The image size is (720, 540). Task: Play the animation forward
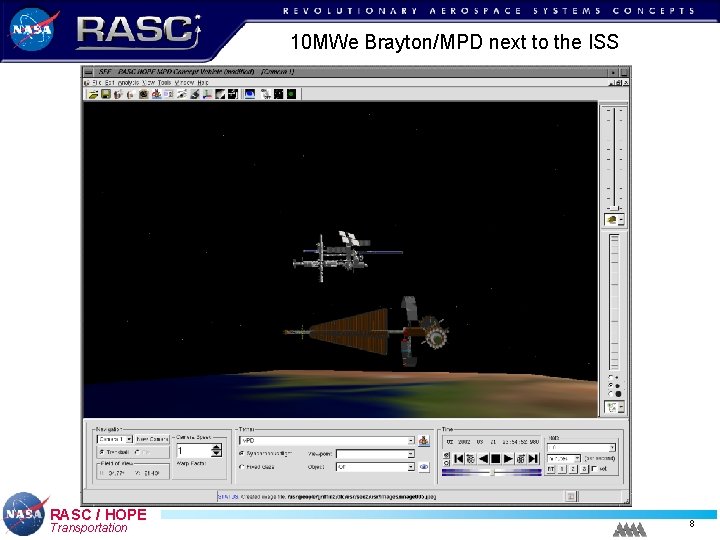(508, 459)
